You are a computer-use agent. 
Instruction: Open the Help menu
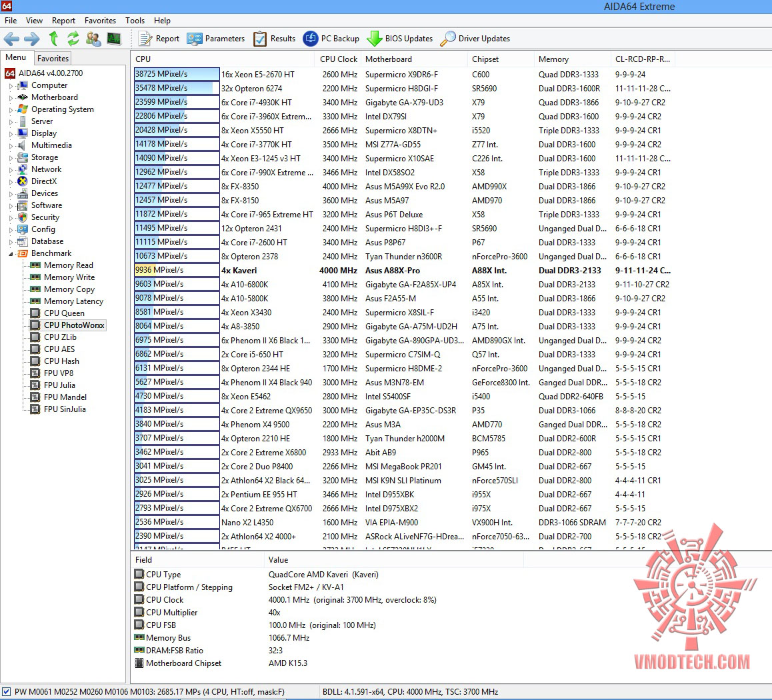162,21
